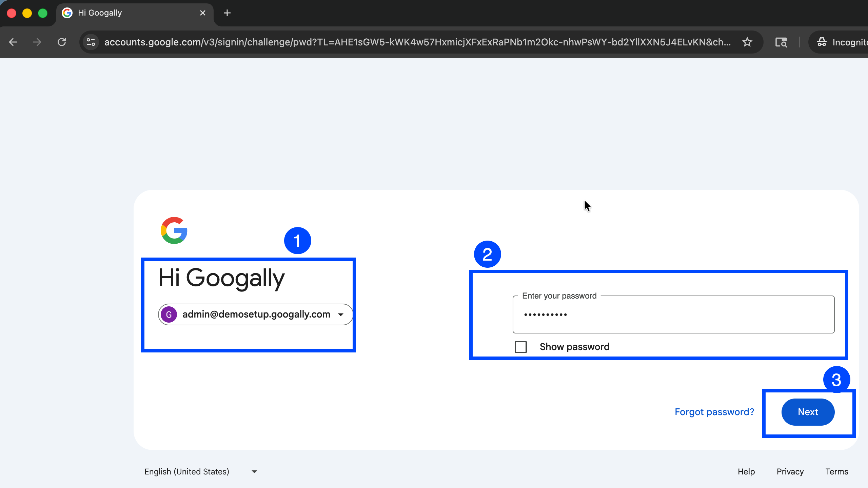
Task: Enable the Show password checkbox
Action: pos(521,347)
